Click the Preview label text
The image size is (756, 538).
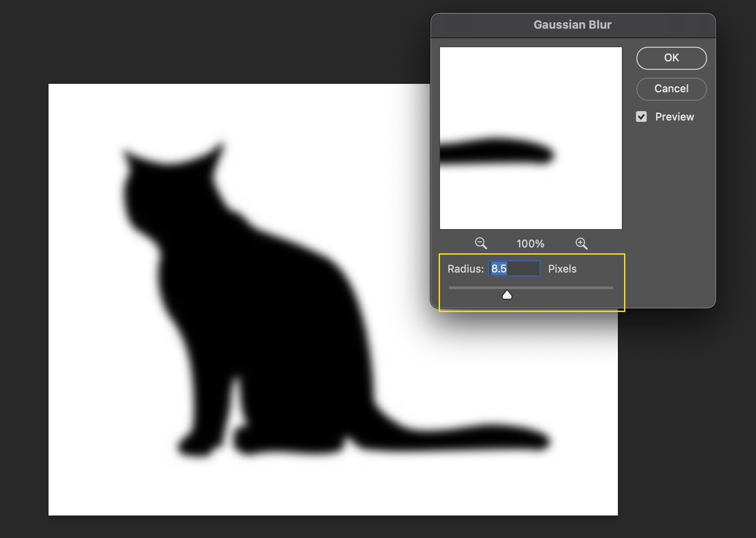pyautogui.click(x=674, y=117)
